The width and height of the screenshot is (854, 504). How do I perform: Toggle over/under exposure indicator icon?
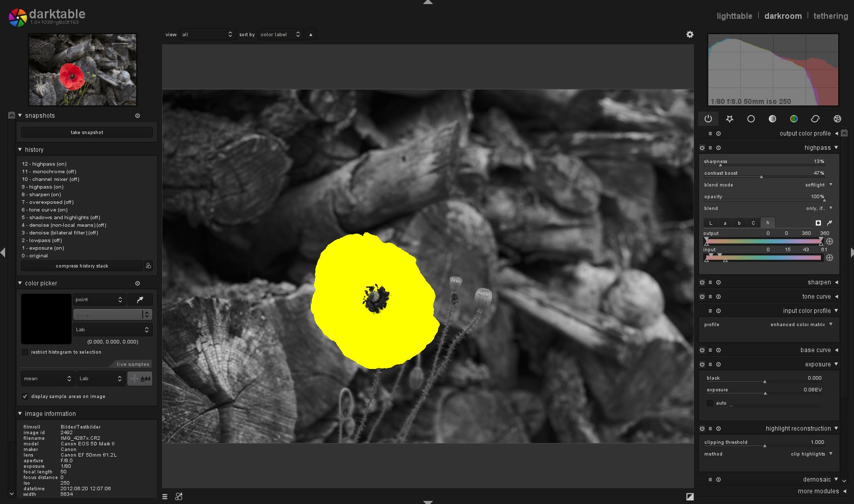tap(690, 496)
